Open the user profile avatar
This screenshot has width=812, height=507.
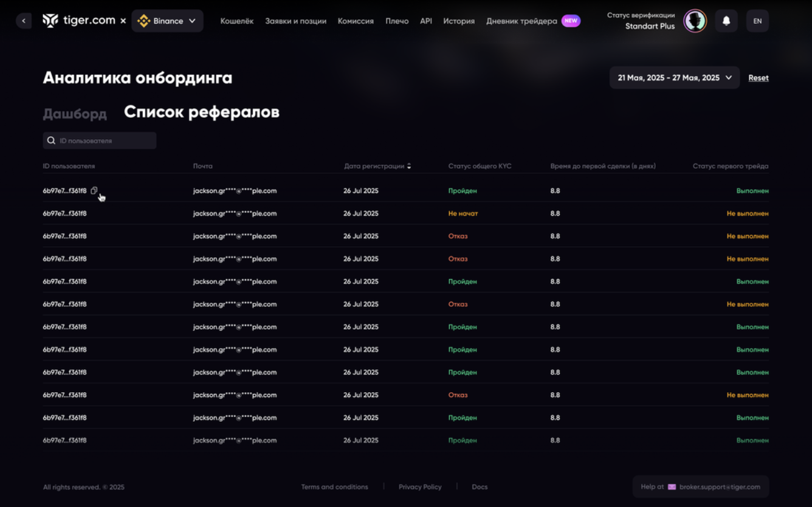695,21
